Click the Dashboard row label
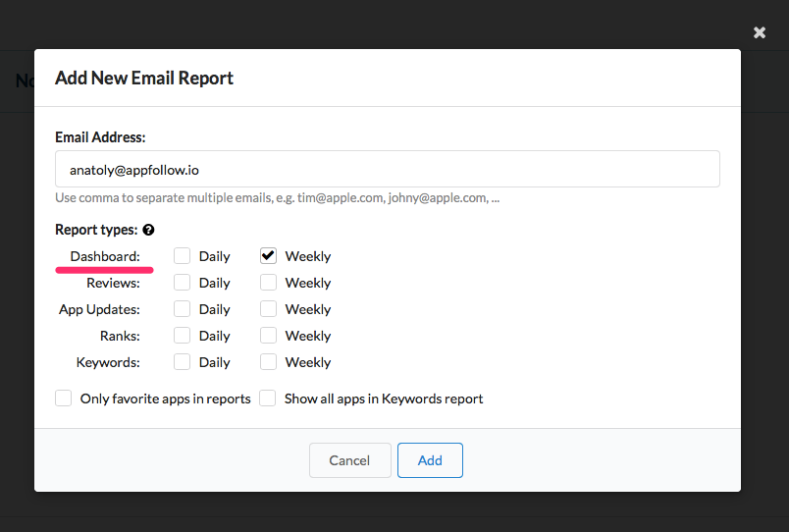The image size is (789, 532). [105, 256]
